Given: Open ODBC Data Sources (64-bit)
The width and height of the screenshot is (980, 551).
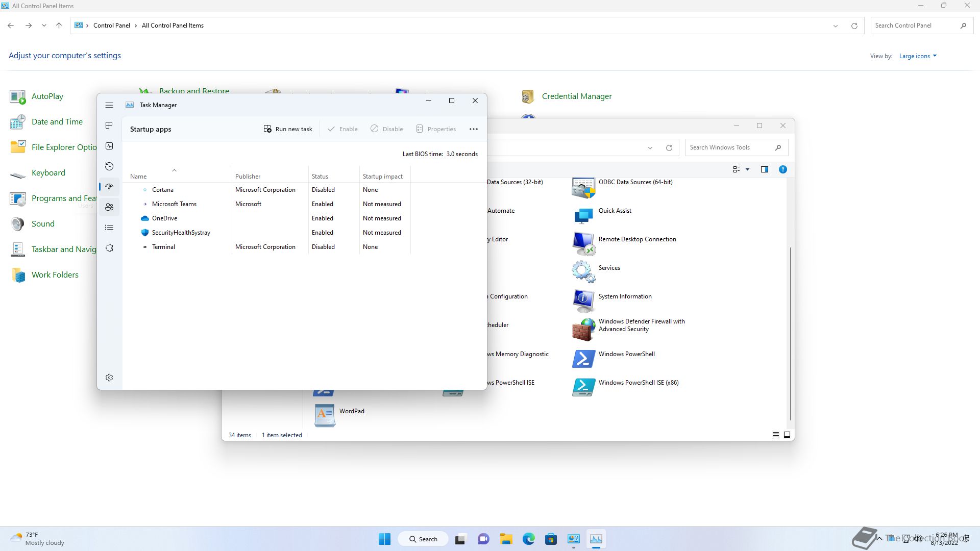Looking at the screenshot, I should click(x=622, y=187).
